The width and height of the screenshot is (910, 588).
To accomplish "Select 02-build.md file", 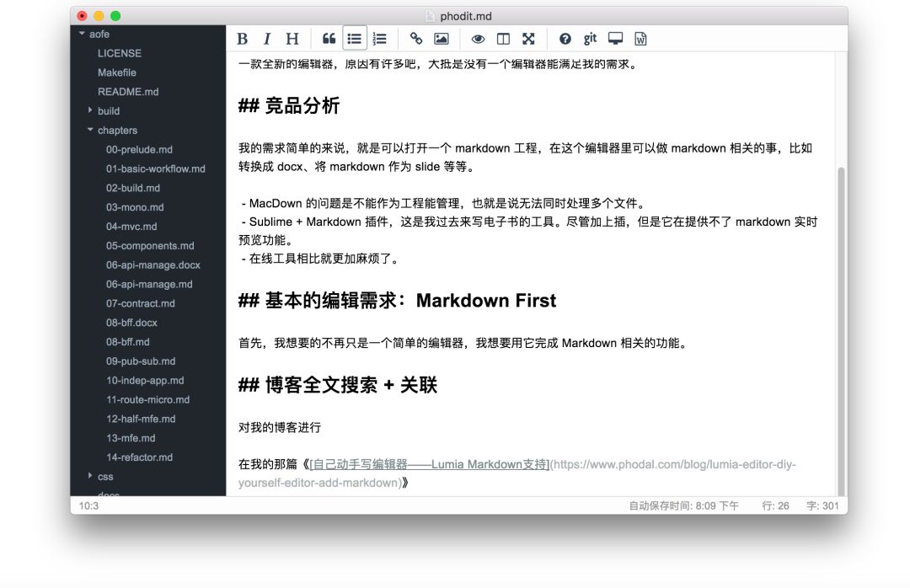I will click(133, 188).
